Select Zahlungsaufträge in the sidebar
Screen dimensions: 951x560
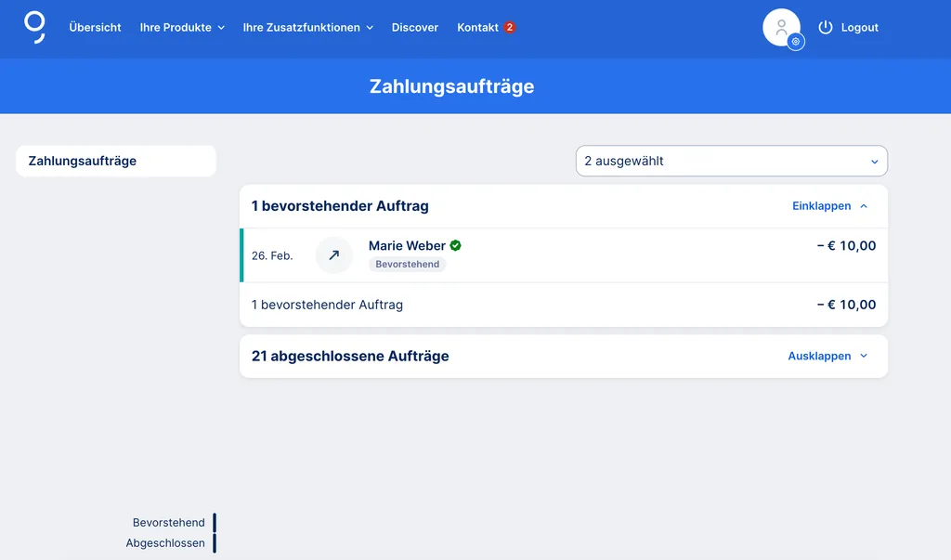click(x=116, y=161)
